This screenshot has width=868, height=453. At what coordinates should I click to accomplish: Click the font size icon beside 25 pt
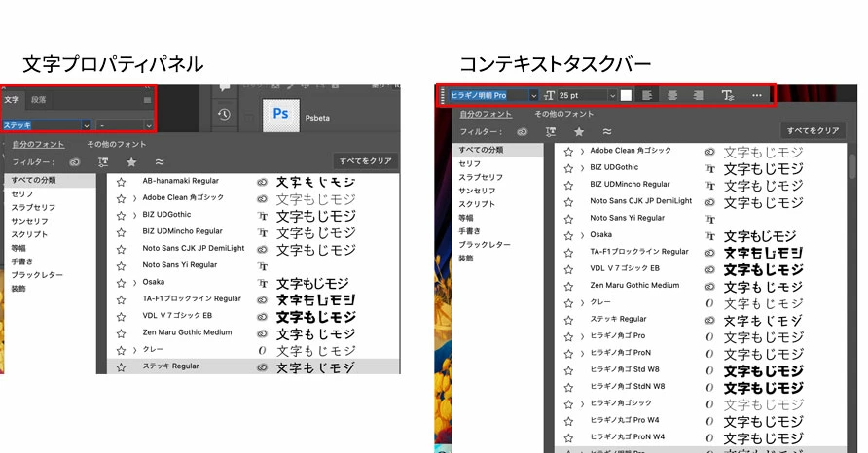tap(549, 95)
